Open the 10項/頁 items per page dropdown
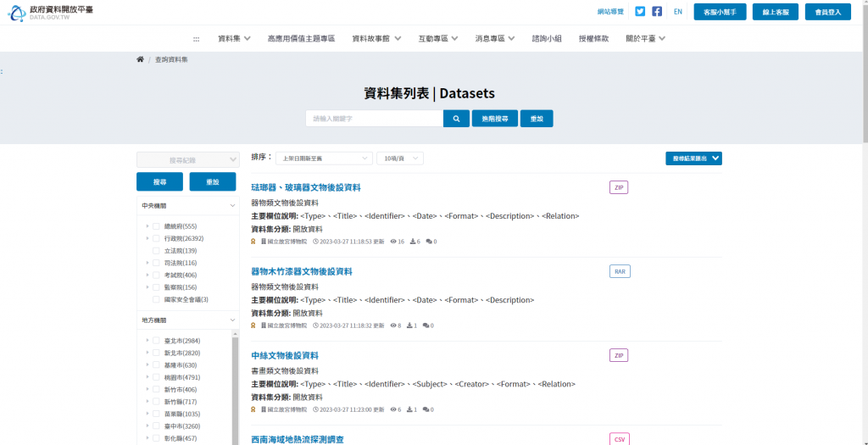The height and width of the screenshot is (445, 868). coord(400,159)
